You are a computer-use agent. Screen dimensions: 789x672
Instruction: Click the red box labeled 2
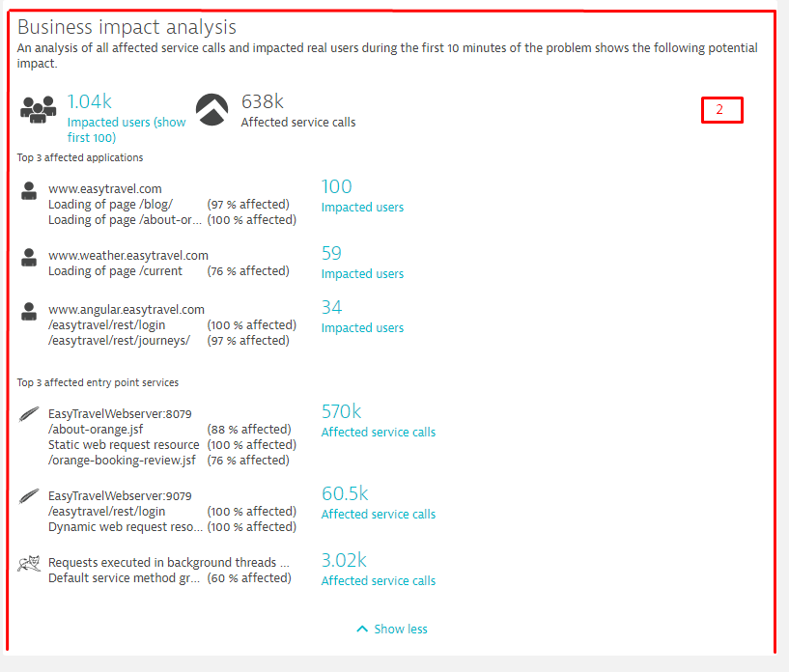point(721,110)
